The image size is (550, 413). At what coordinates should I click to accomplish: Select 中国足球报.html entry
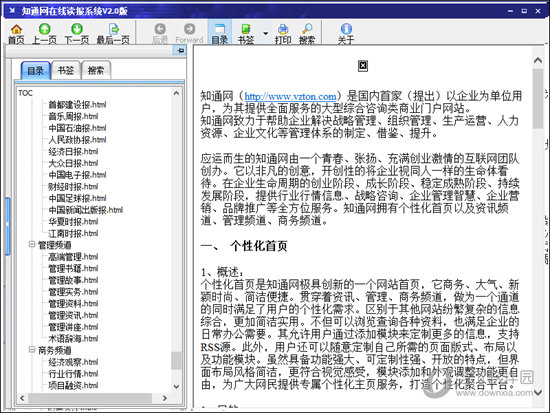[x=77, y=198]
